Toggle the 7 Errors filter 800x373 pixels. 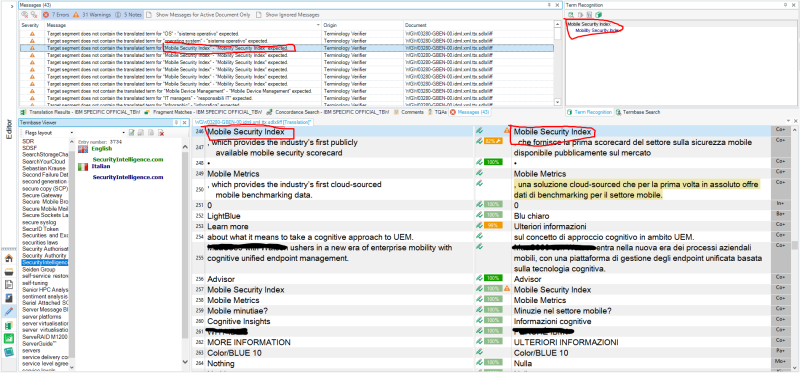click(55, 15)
